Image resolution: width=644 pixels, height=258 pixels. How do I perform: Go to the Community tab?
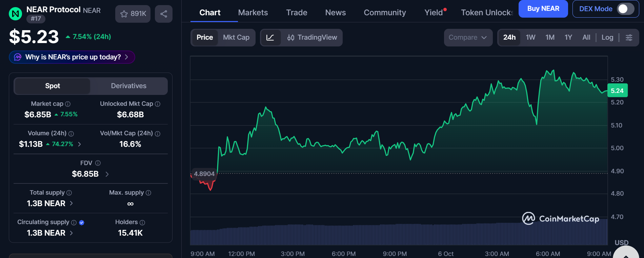[x=385, y=13]
